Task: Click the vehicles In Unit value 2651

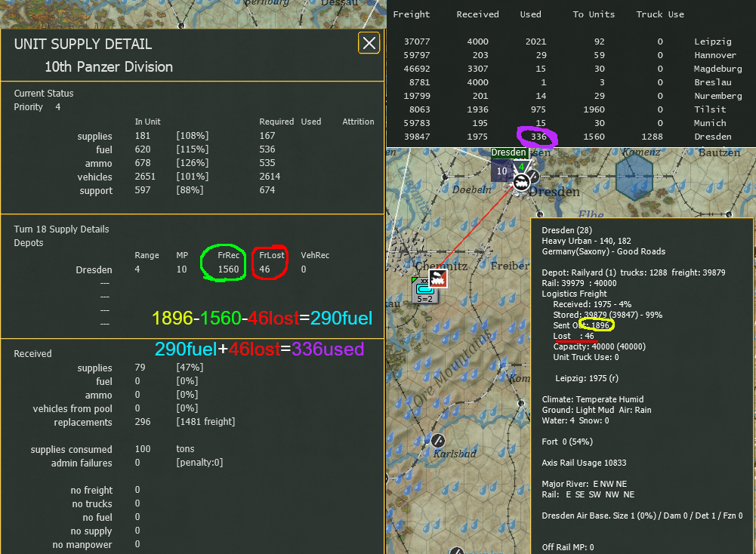Action: pyautogui.click(x=145, y=177)
